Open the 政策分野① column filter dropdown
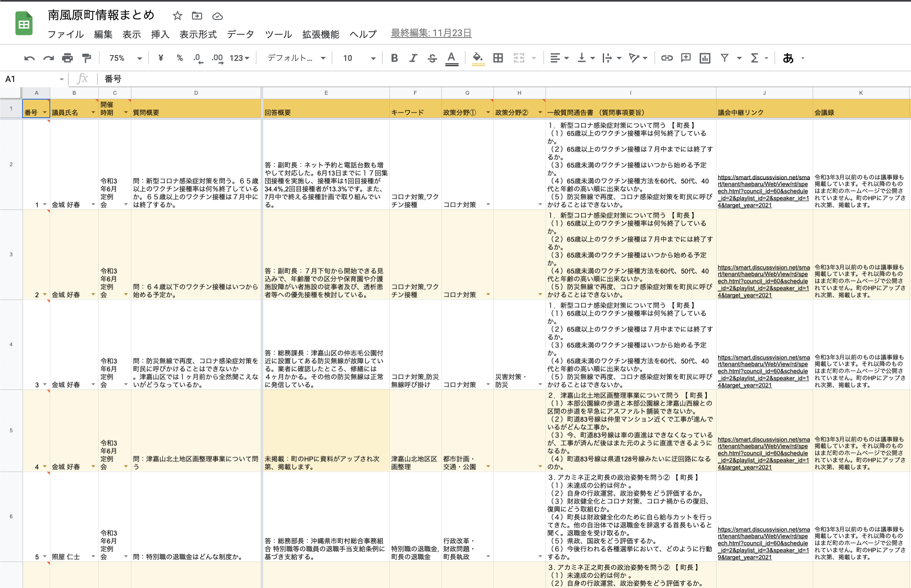The width and height of the screenshot is (911, 588). pyautogui.click(x=488, y=113)
